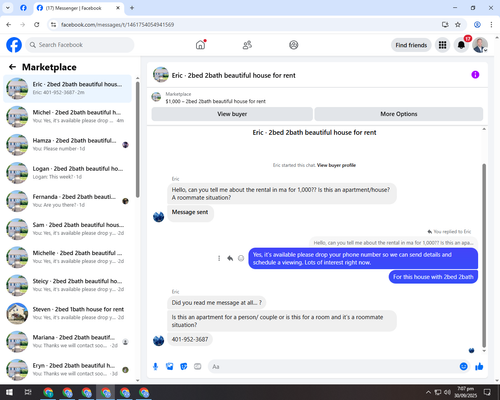Open the Home feed icon
The image size is (500, 400).
click(x=200, y=45)
